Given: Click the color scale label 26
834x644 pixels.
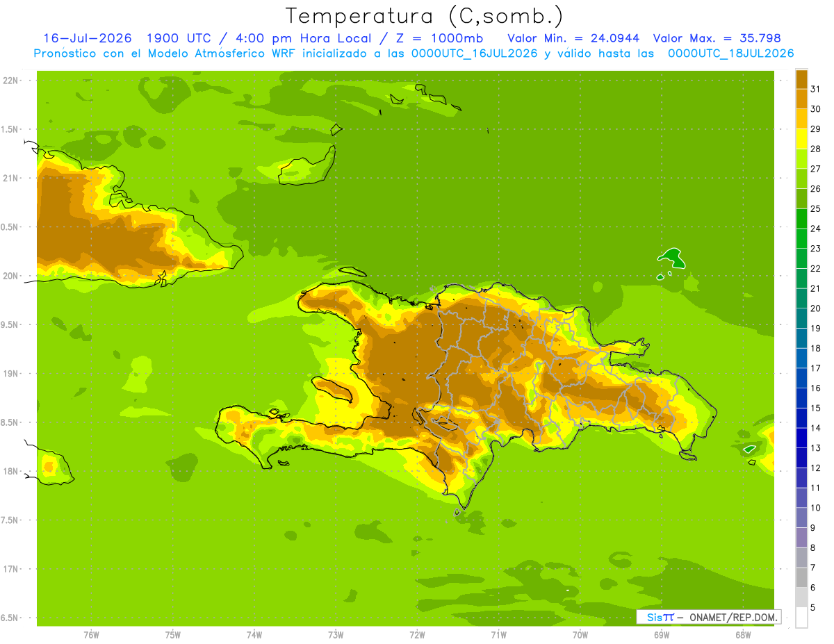Looking at the screenshot, I should click(x=815, y=189).
